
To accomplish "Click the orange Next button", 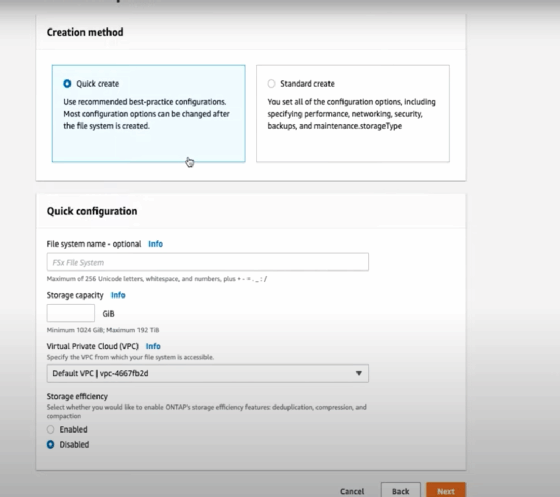I will (x=446, y=491).
